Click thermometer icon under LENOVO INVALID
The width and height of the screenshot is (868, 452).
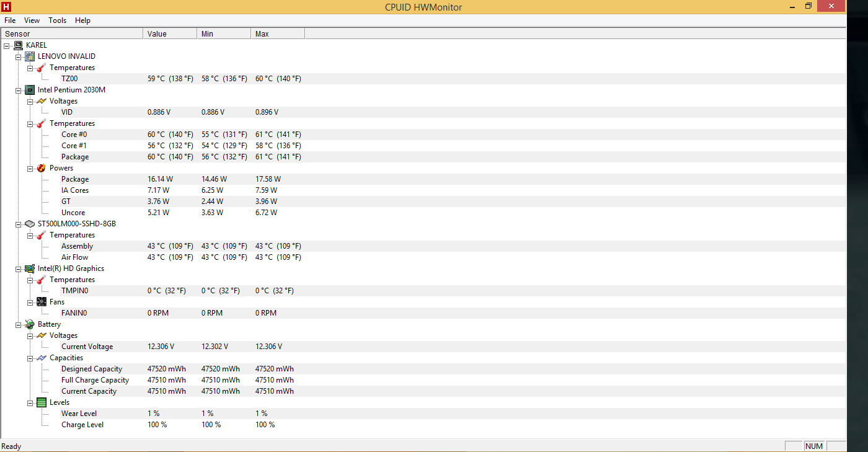tap(42, 68)
